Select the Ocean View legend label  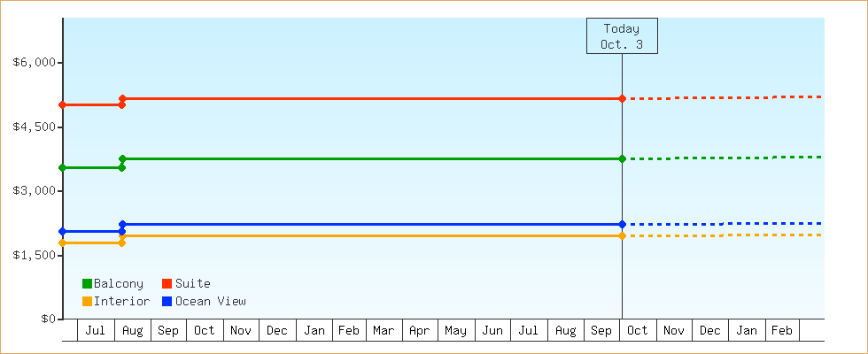pos(210,302)
